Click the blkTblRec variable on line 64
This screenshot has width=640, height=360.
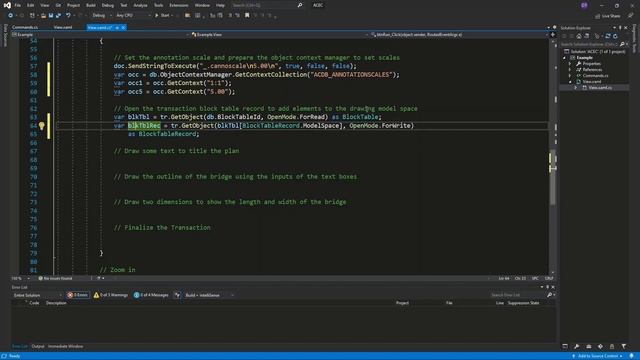[144, 126]
